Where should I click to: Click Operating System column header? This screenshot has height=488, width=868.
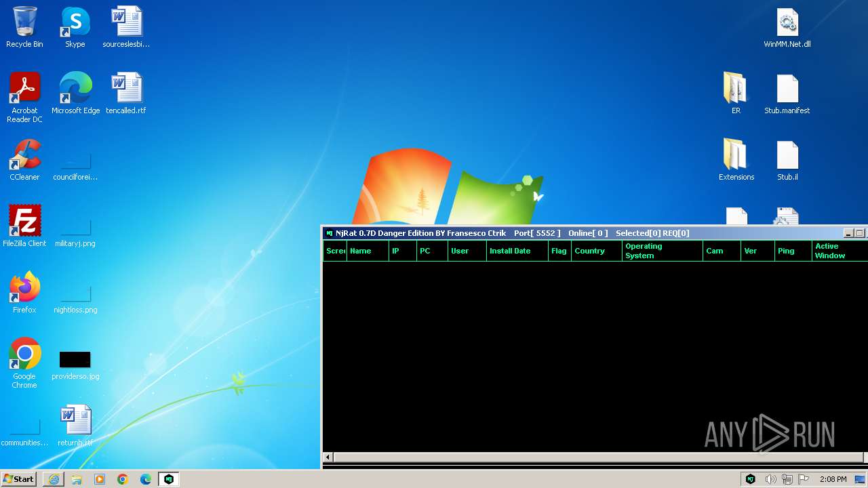(x=663, y=251)
